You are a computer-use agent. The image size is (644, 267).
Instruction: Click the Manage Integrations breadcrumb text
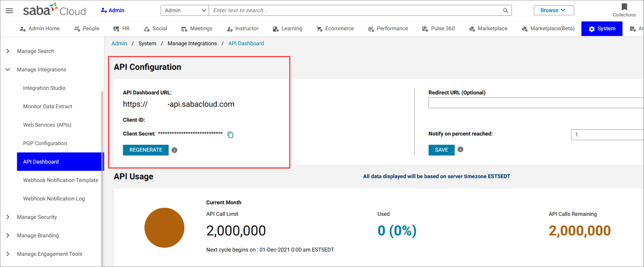[192, 43]
